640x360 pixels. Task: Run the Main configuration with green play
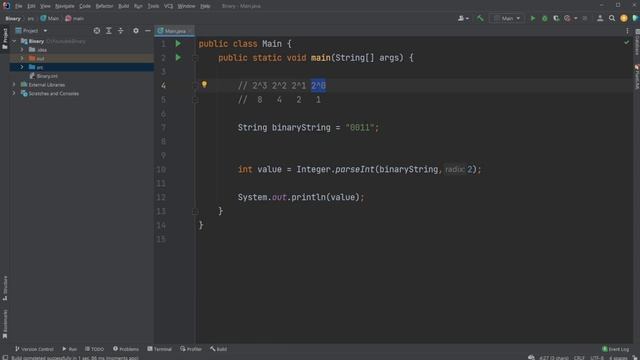pyautogui.click(x=533, y=18)
